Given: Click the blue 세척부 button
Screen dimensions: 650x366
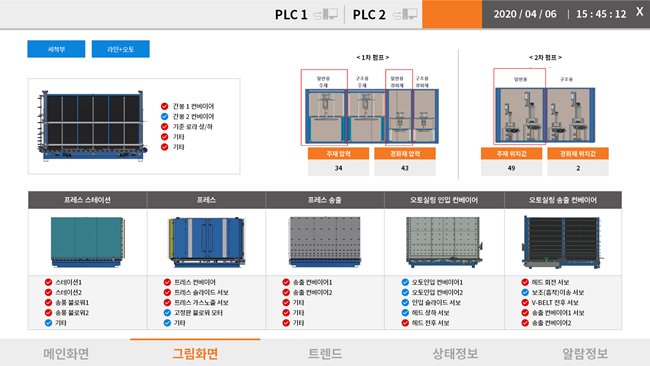Looking at the screenshot, I should tap(56, 49).
